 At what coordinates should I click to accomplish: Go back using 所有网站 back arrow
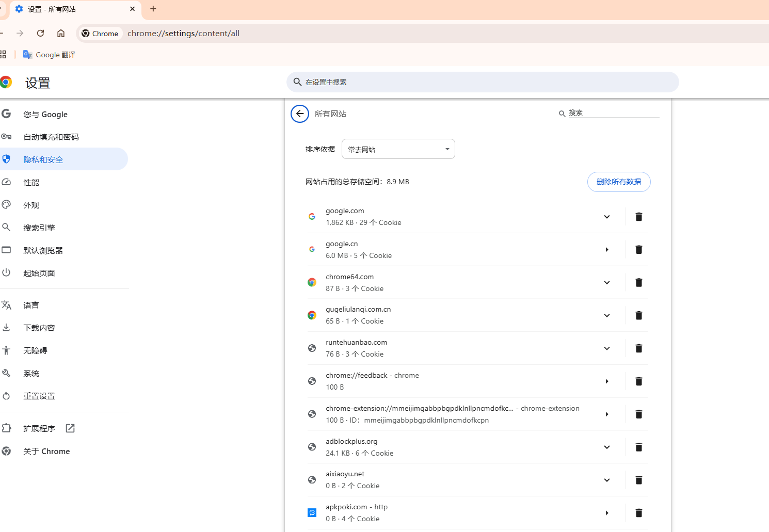coord(300,114)
